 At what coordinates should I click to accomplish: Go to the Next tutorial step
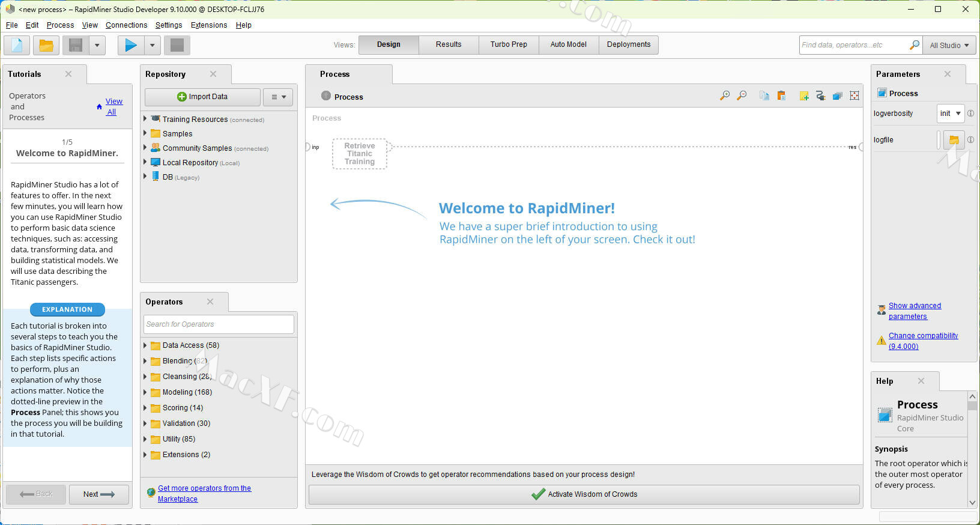[x=98, y=494]
